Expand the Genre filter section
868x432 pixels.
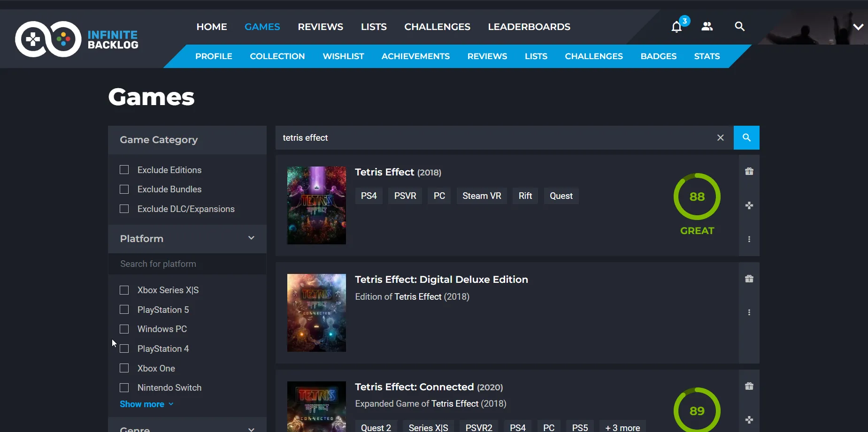[251, 428]
